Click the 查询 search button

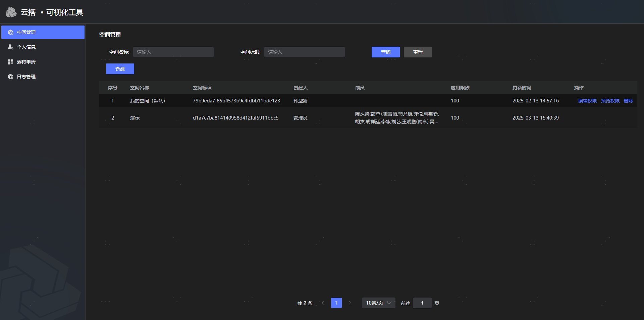[x=385, y=52]
